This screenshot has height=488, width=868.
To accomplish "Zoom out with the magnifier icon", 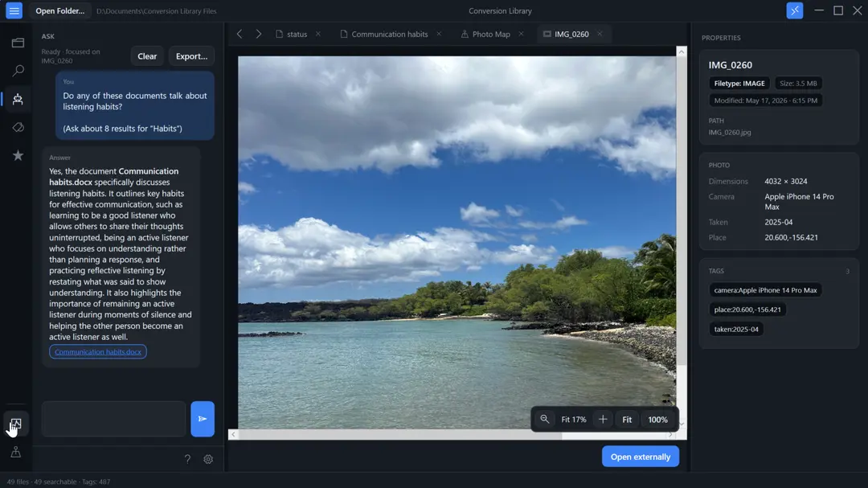I will (545, 420).
